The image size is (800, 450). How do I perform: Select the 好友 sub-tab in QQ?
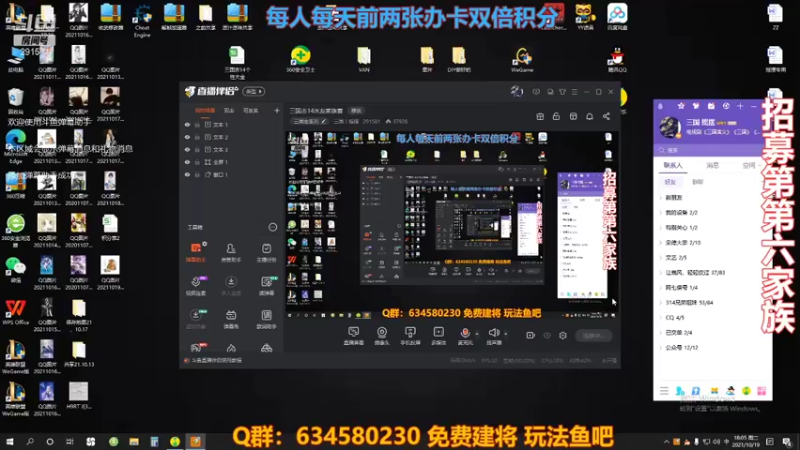click(x=670, y=182)
